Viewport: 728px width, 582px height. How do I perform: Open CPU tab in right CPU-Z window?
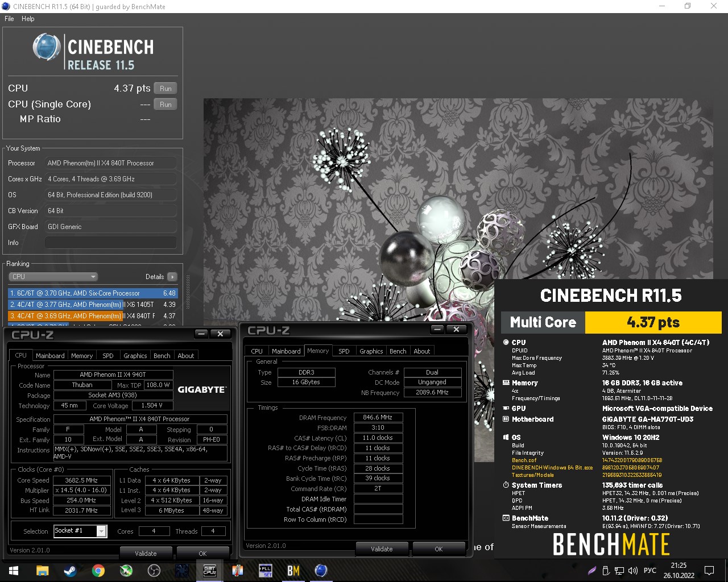[x=257, y=351]
